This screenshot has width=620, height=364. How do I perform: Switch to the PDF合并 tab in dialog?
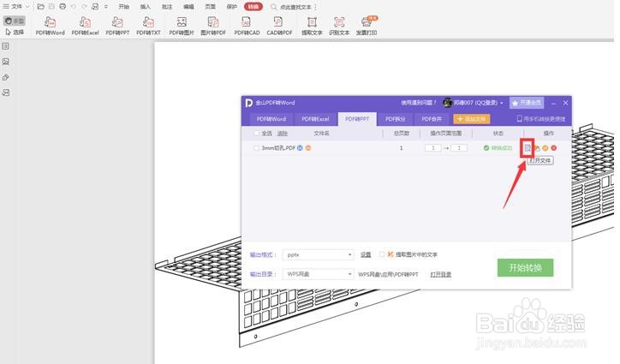coord(432,119)
